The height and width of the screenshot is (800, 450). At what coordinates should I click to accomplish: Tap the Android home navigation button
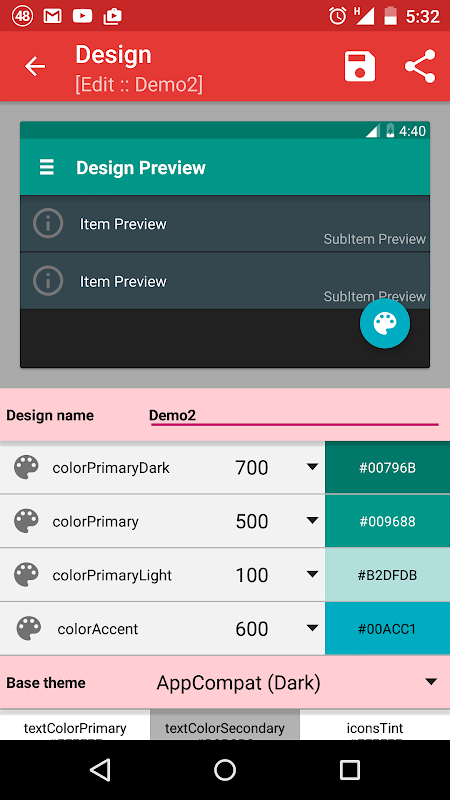(224, 769)
